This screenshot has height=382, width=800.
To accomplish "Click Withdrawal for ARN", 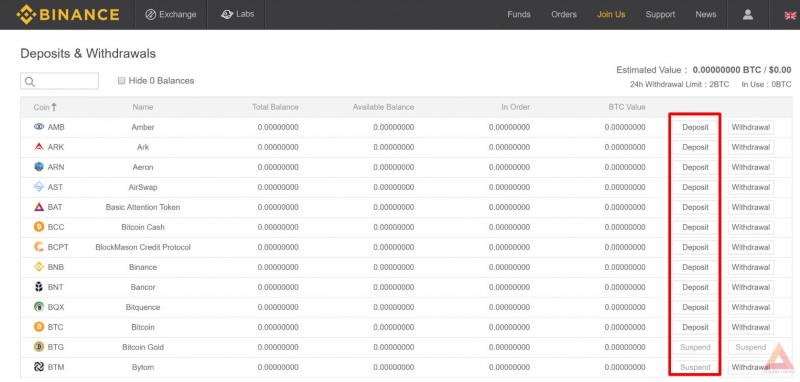I will [x=751, y=167].
